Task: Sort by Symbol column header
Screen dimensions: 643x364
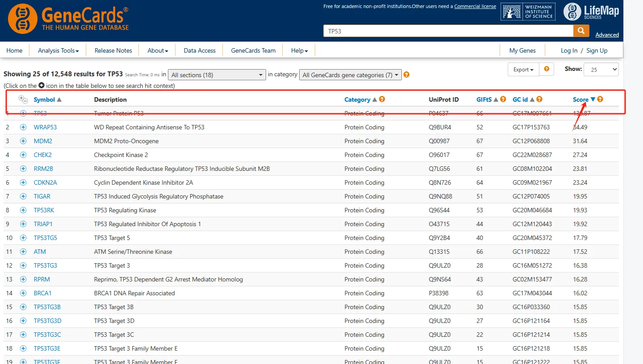Action: click(x=44, y=99)
